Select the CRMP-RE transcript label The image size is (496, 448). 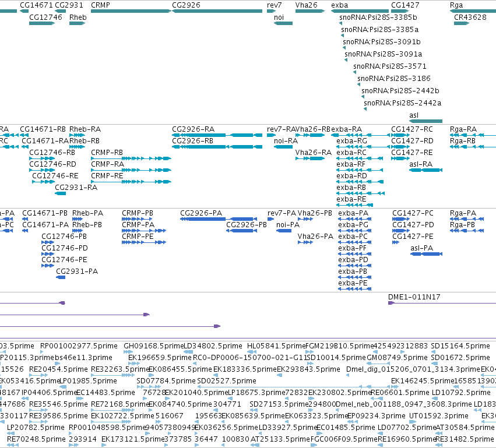point(107,176)
